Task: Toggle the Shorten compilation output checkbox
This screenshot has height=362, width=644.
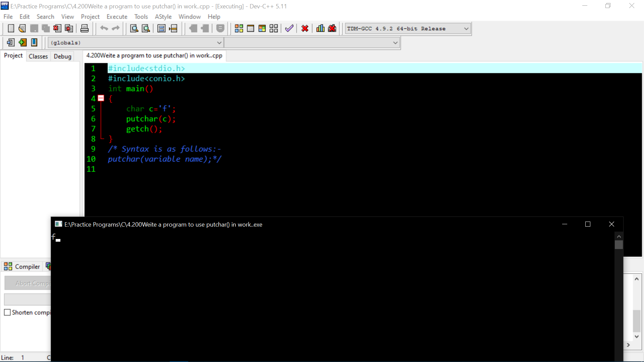Action: pos(7,312)
